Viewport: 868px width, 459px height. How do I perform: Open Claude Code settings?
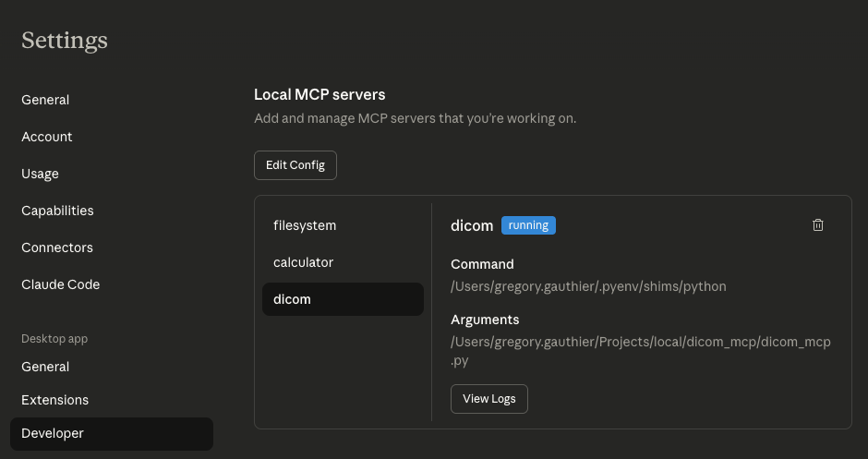click(x=60, y=284)
